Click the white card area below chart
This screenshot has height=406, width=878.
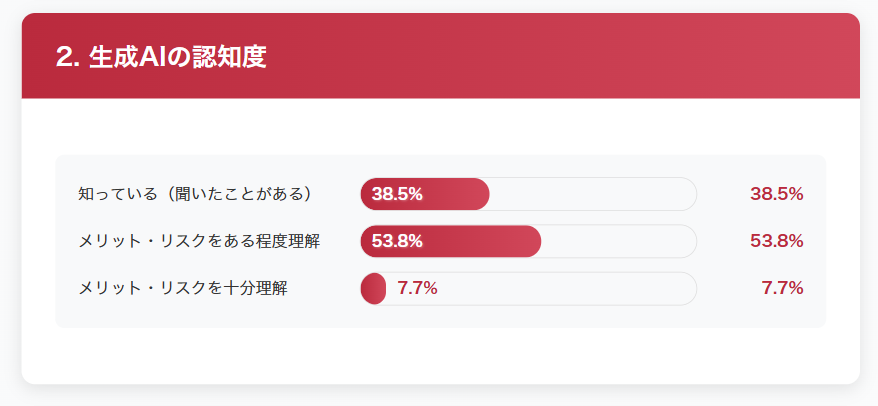coord(441,356)
